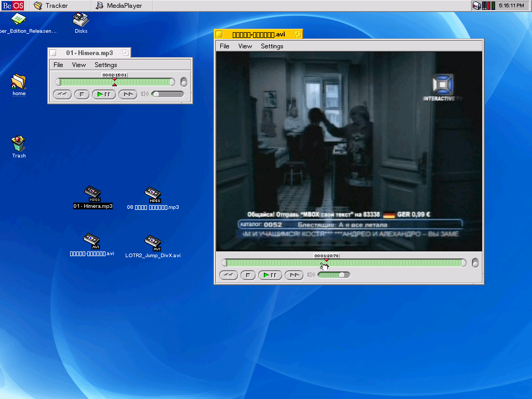Expand the BeOS main menu
This screenshot has height=399, width=532.
(12, 6)
